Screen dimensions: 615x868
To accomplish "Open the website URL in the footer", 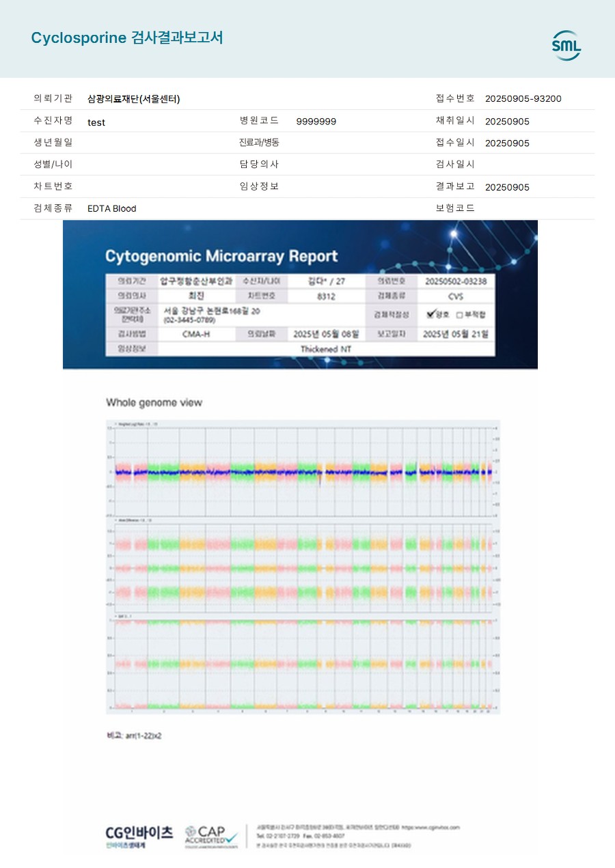I will pos(430,827).
